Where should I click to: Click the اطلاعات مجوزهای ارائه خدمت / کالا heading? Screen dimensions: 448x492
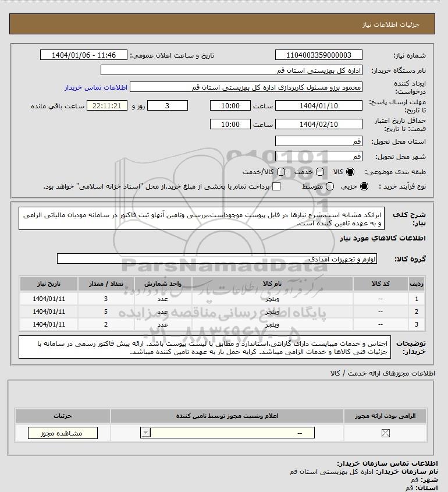pos(382,373)
